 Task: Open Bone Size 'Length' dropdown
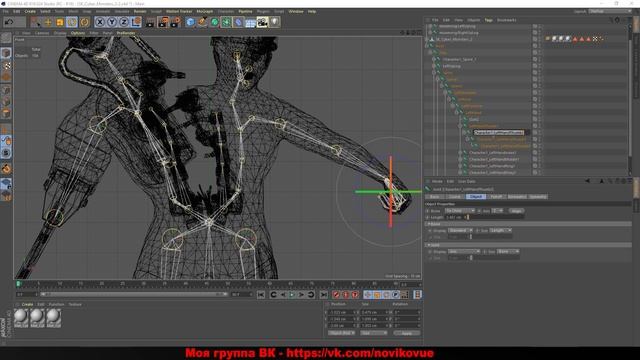[500, 231]
